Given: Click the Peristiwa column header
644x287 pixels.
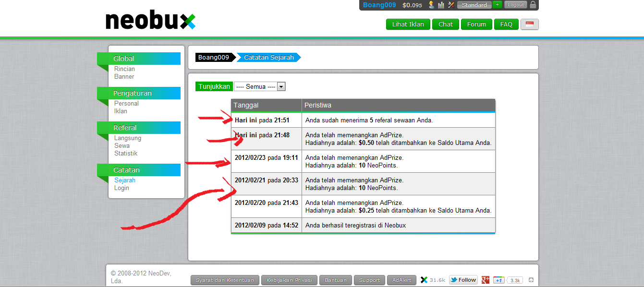Looking at the screenshot, I should pos(399,105).
